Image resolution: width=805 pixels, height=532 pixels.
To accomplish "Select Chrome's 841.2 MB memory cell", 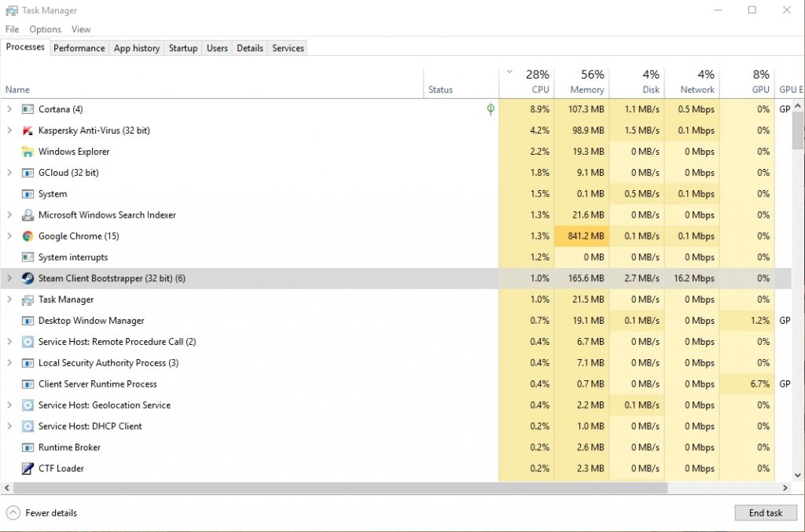I will 582,236.
